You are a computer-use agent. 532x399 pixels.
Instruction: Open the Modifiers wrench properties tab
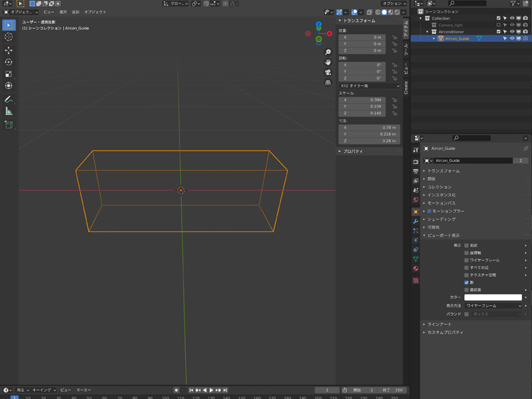pos(416,222)
